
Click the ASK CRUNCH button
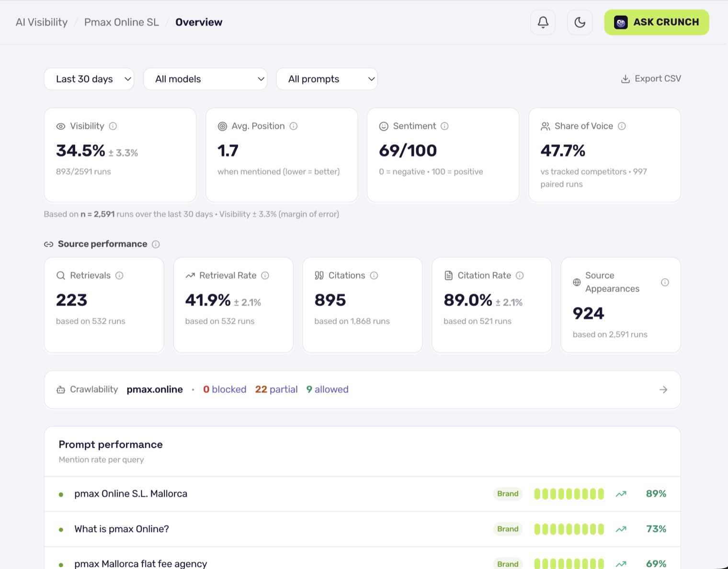pyautogui.click(x=657, y=23)
